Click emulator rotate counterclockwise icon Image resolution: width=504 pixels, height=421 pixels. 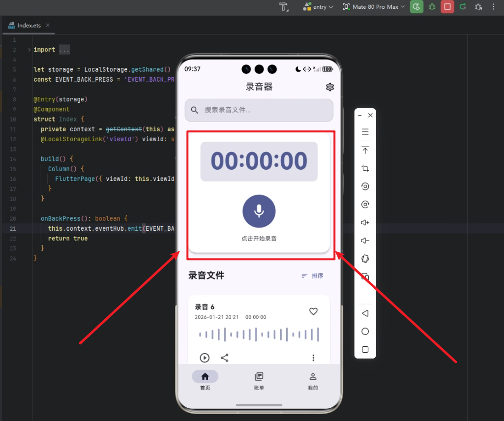click(365, 186)
